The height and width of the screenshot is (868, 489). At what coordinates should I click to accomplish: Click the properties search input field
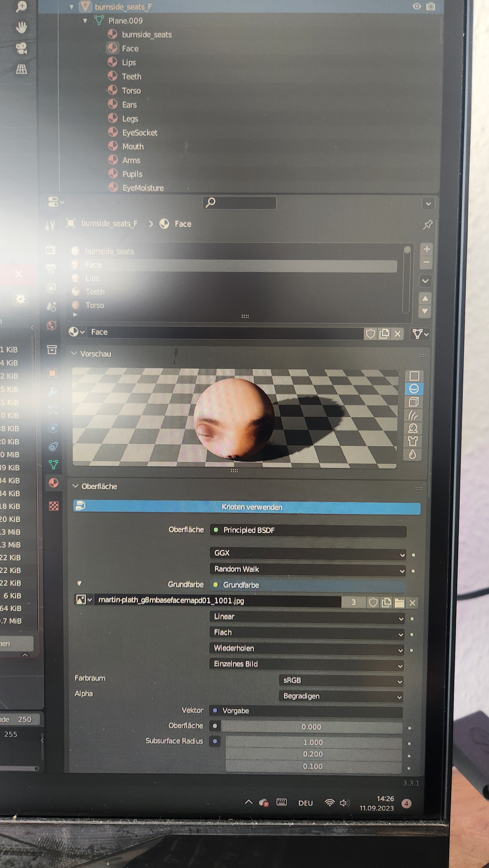[x=240, y=203]
